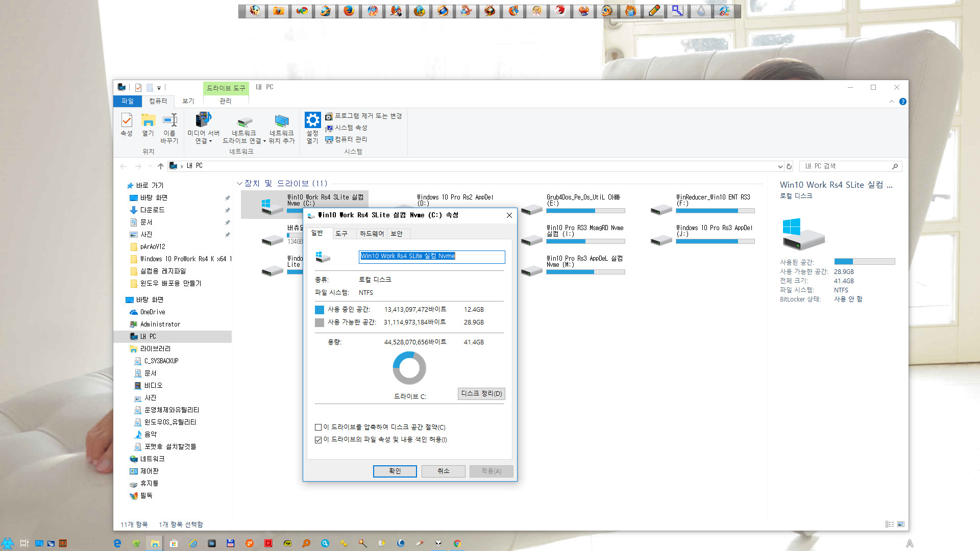The width and height of the screenshot is (980, 551).
Task: Click the 적용(A) button
Action: tap(491, 471)
